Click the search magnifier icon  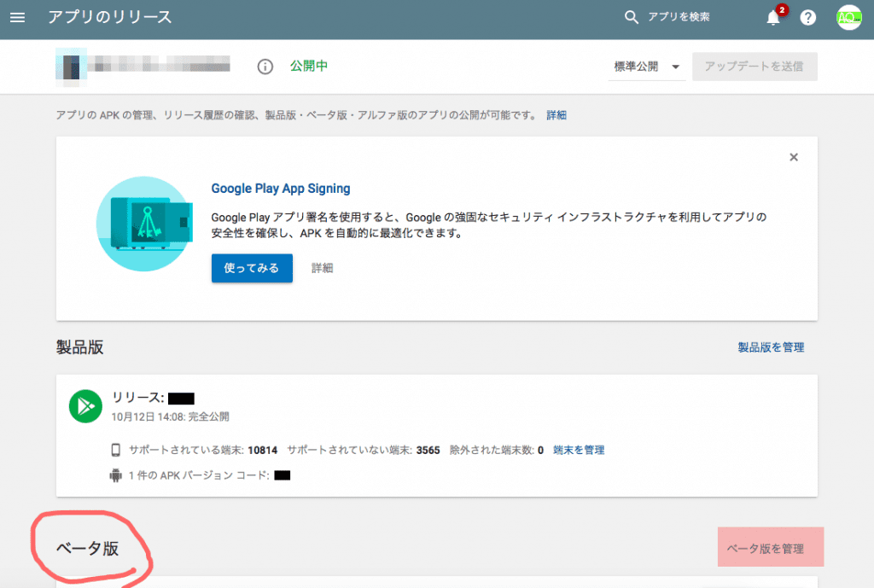(x=632, y=18)
